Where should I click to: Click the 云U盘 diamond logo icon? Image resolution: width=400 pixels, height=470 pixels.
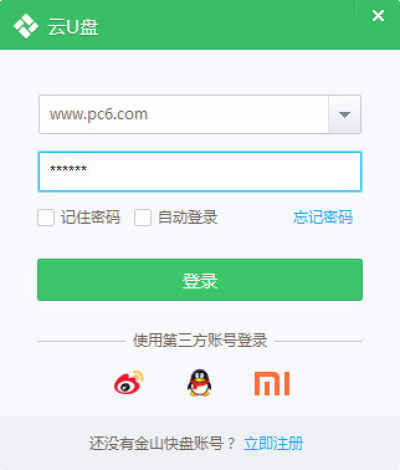[26, 26]
